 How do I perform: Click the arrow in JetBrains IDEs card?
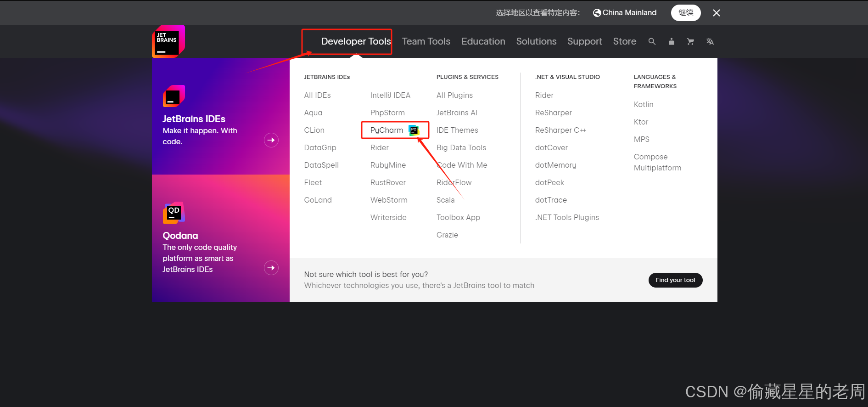pos(271,140)
